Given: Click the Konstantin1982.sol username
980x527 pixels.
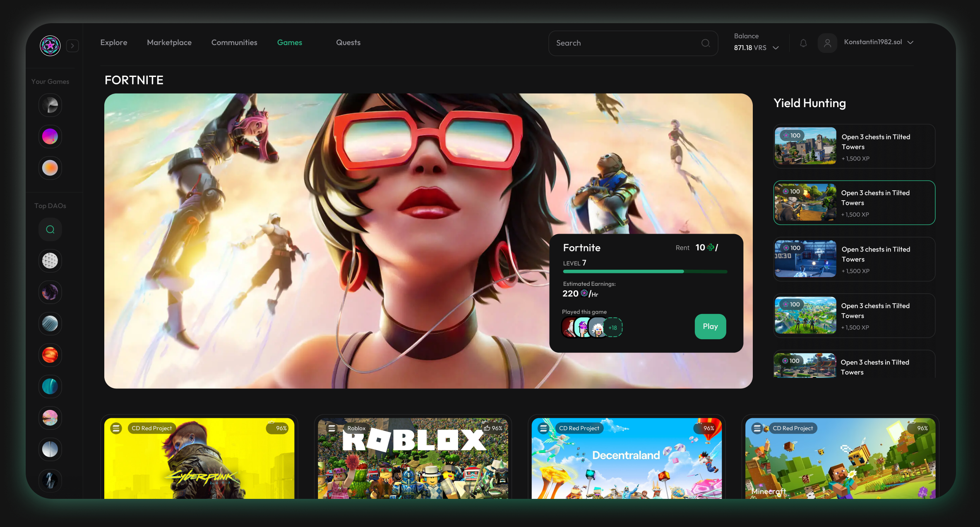Looking at the screenshot, I should 873,42.
